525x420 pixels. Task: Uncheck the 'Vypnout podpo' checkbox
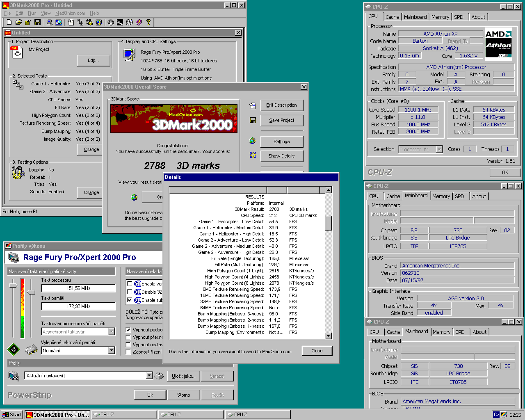click(128, 330)
